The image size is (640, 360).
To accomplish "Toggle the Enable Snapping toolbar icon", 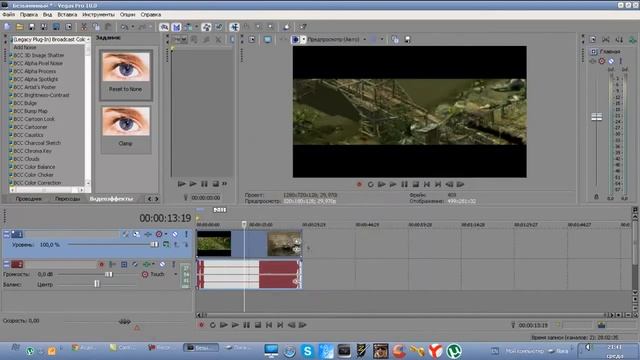I will point(164,27).
